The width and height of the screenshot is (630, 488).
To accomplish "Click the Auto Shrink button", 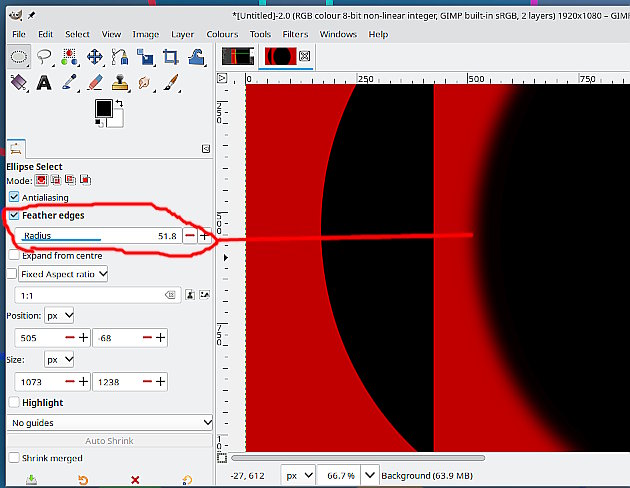I will (108, 441).
